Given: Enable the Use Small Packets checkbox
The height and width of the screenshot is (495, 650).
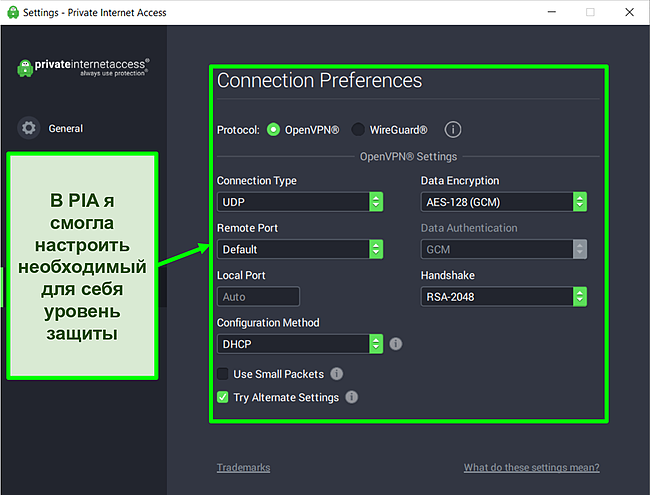Looking at the screenshot, I should [x=223, y=374].
